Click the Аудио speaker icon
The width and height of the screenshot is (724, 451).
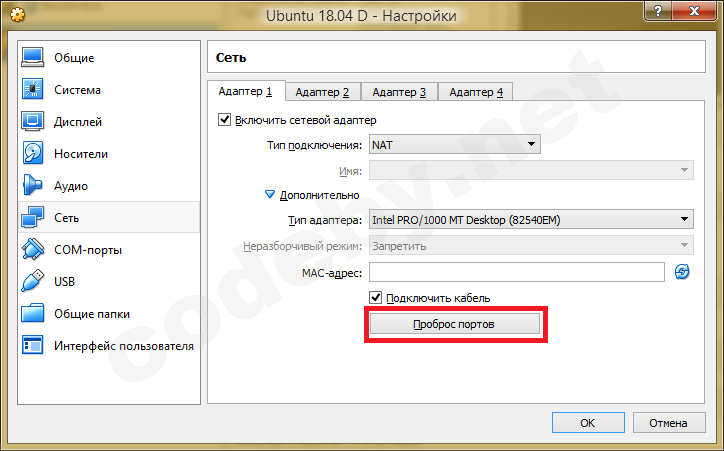pyautogui.click(x=32, y=185)
